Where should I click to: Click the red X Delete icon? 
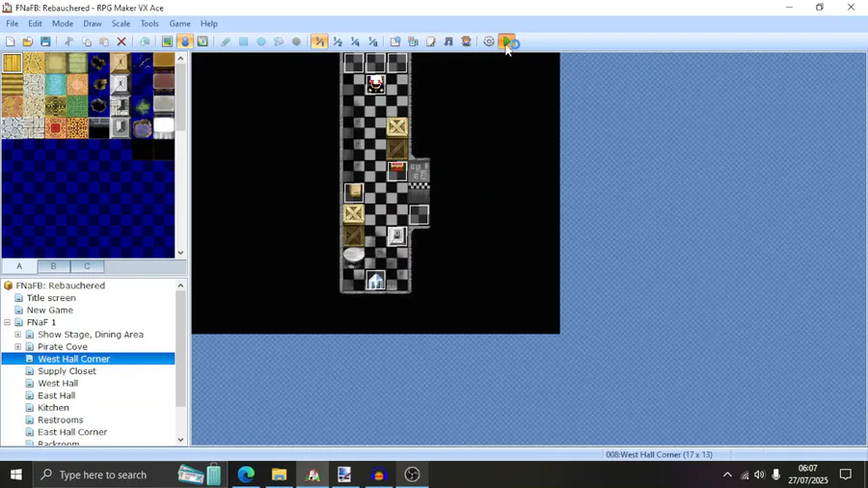tap(122, 41)
